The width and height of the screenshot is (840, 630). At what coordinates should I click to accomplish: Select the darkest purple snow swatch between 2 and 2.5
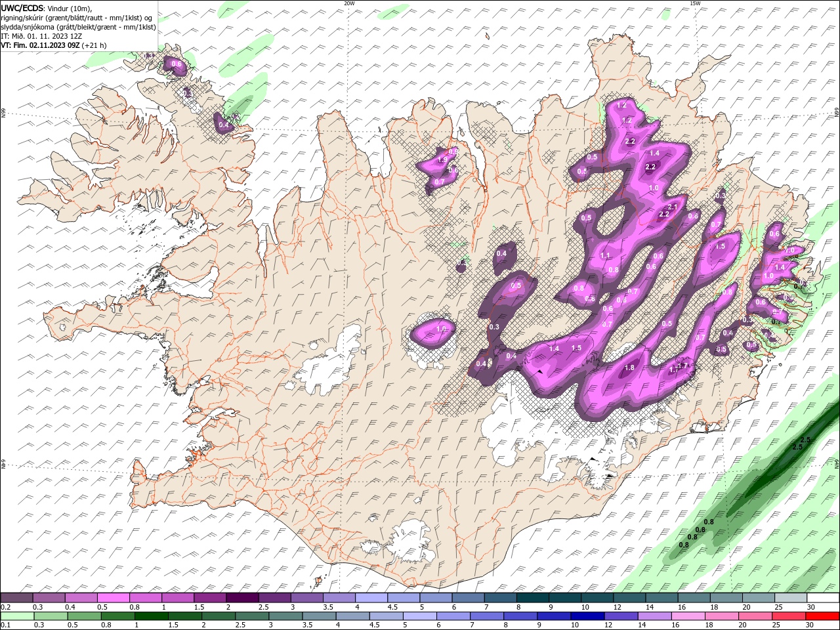[x=242, y=598]
